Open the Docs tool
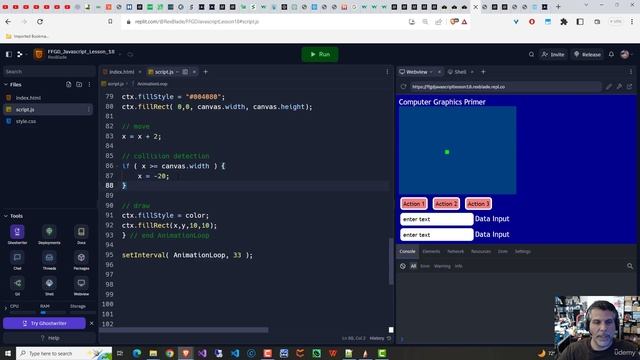640x360 pixels. click(81, 234)
